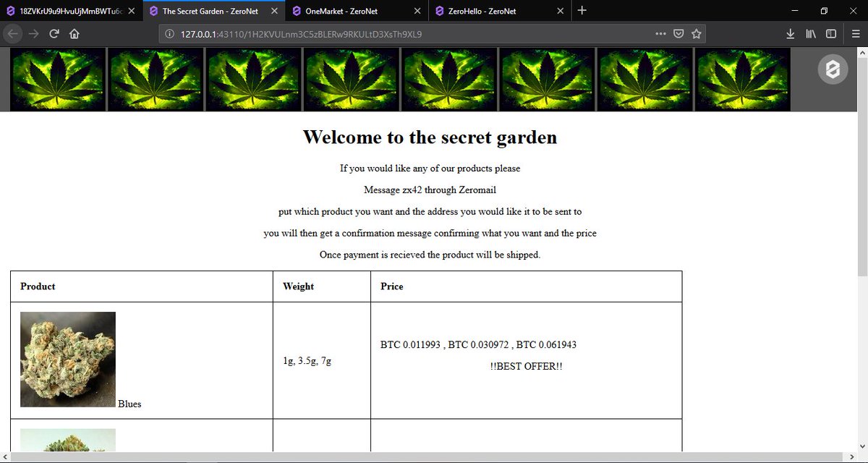Go back to the previous page
This screenshot has height=463, width=868.
coord(14,34)
